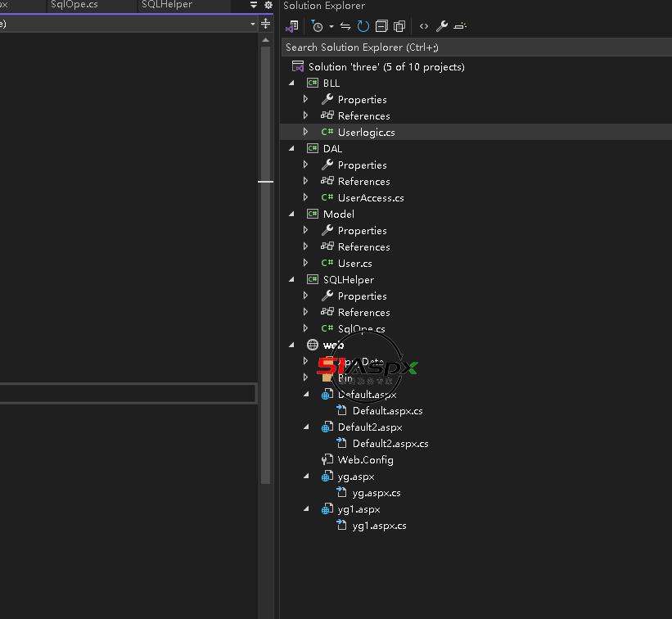Click the solution/folder view switch icon
672x619 pixels.
tap(292, 26)
